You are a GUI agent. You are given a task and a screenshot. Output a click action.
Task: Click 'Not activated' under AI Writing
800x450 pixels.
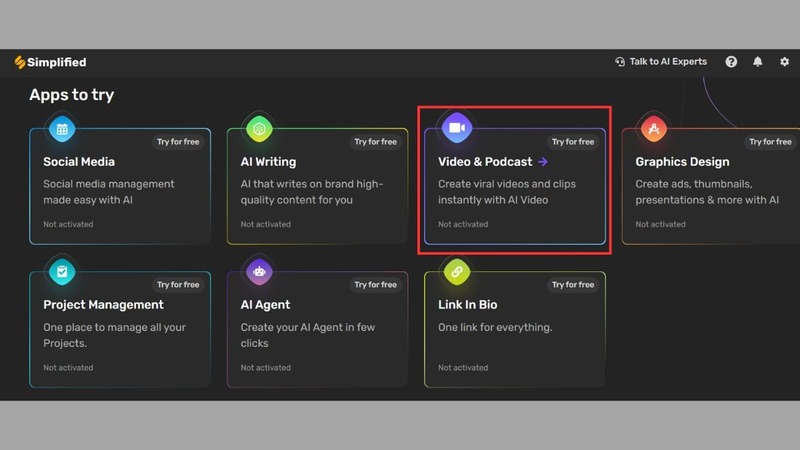pos(265,224)
